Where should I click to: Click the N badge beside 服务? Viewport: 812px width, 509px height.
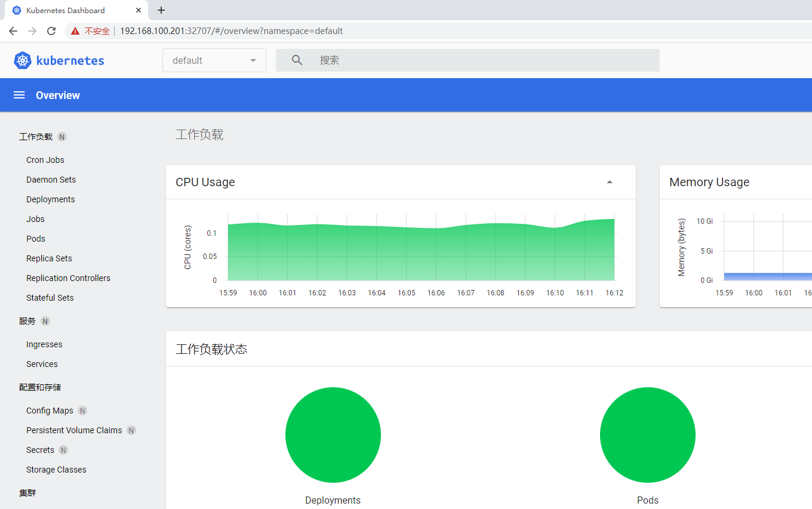[x=45, y=321]
